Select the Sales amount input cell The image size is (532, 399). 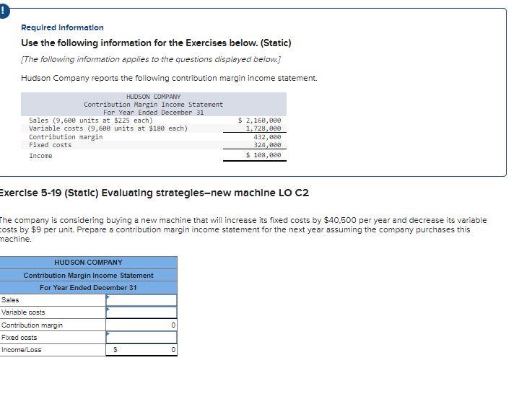(x=141, y=300)
